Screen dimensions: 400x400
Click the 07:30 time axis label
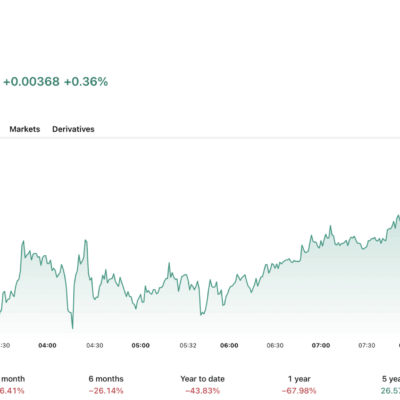[367, 345]
